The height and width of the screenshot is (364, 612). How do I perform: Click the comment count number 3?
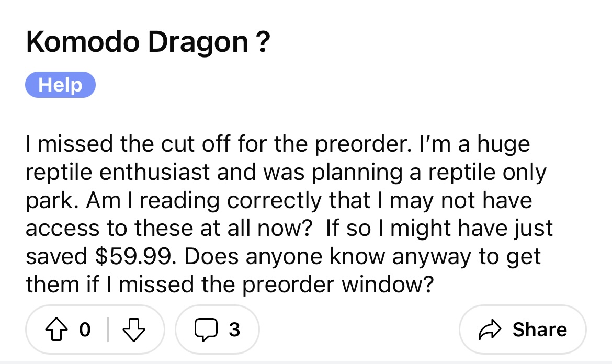coord(234,329)
